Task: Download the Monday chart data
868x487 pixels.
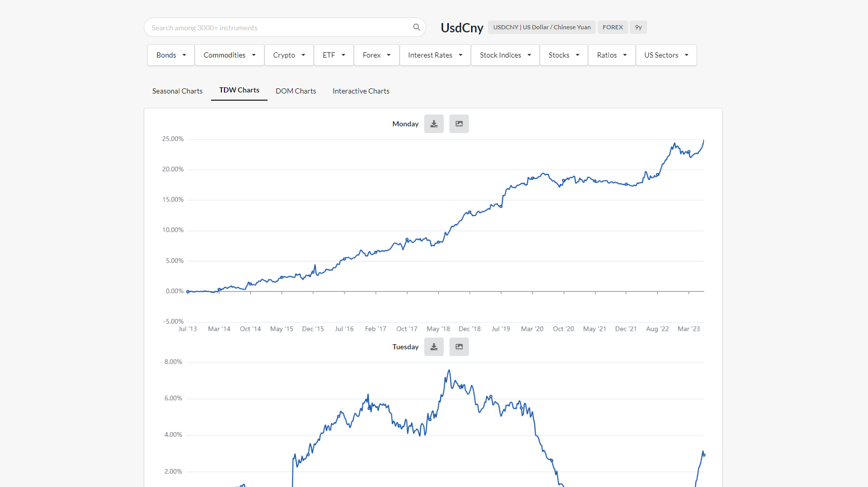Action: point(433,123)
